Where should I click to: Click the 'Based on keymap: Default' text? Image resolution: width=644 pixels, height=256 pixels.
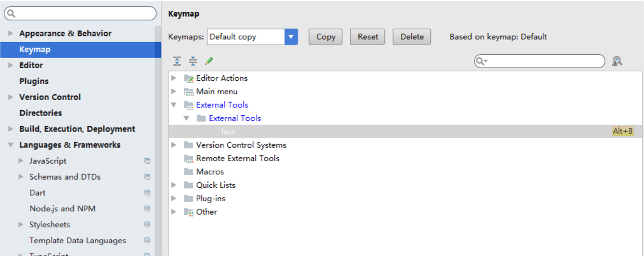tap(498, 37)
